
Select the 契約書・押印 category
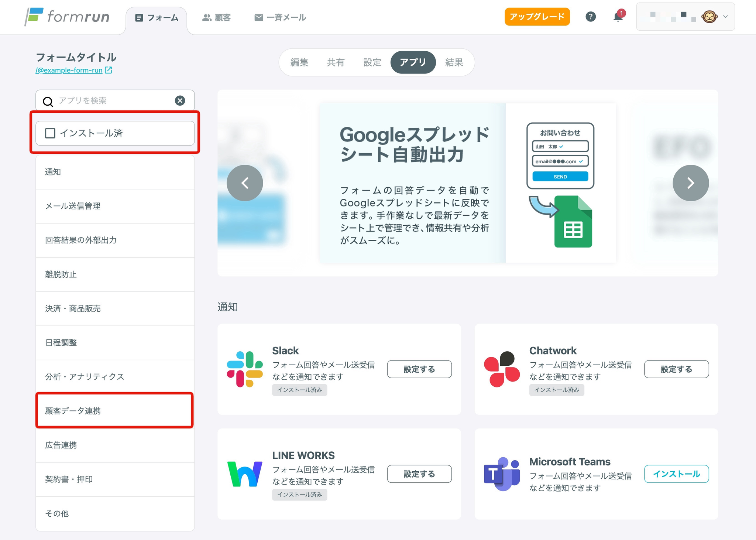pos(115,479)
